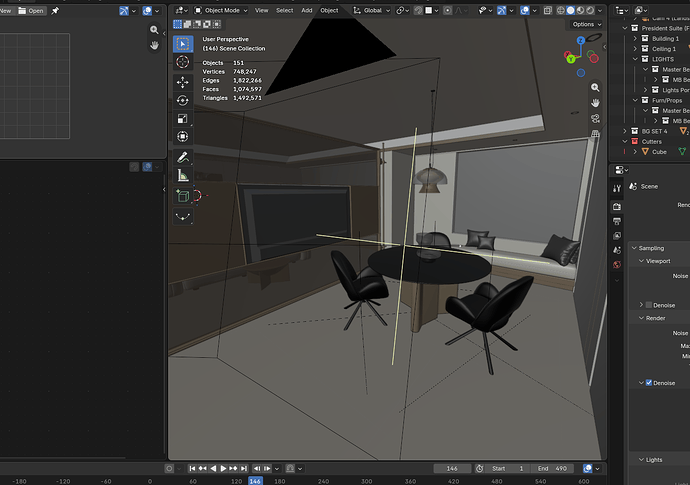
Task: Collapse the Sampling panel
Action: point(634,248)
